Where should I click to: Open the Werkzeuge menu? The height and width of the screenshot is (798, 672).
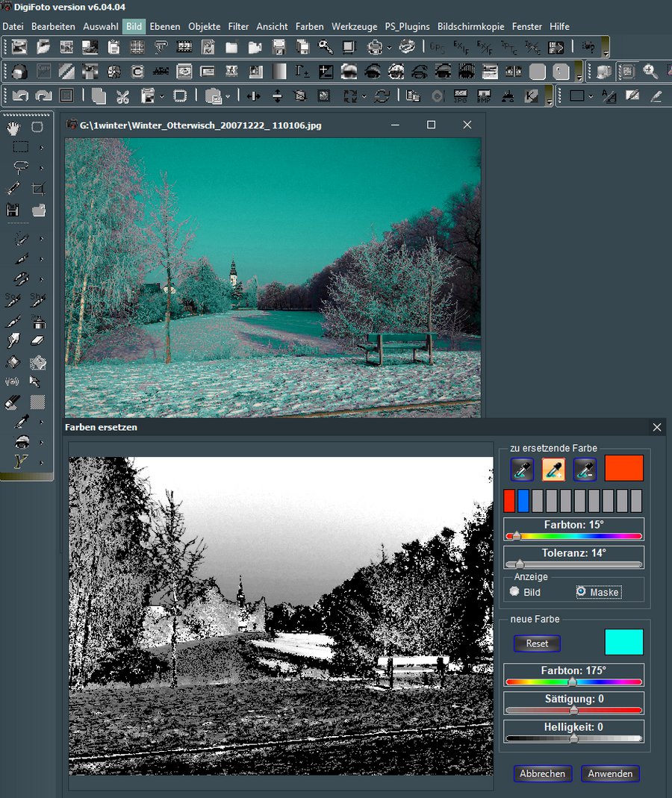tap(354, 26)
